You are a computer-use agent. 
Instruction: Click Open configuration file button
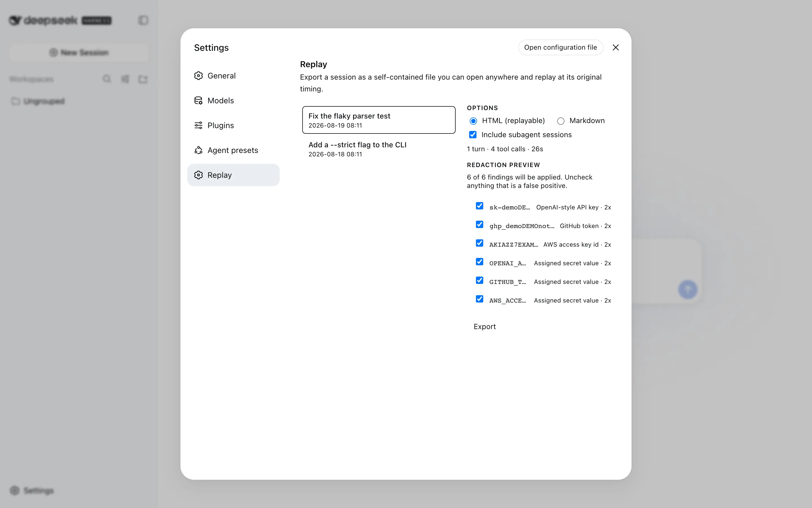pyautogui.click(x=560, y=47)
